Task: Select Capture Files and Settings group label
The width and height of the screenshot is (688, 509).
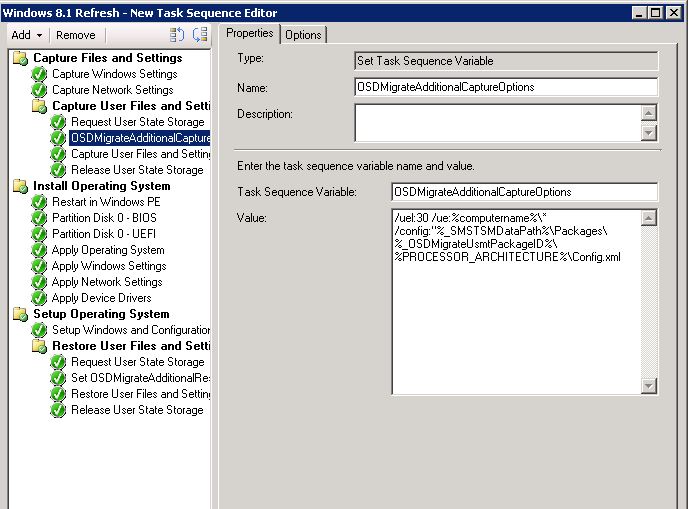Action: (108, 58)
